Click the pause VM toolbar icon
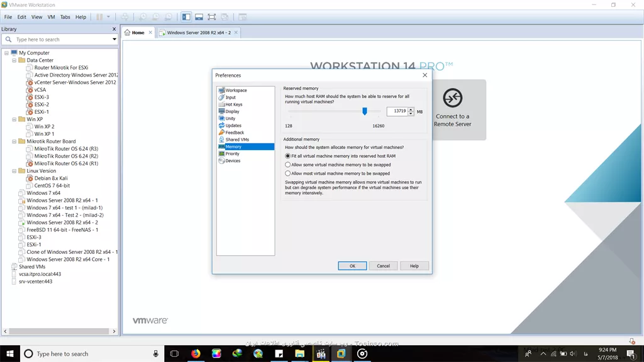 [99, 17]
